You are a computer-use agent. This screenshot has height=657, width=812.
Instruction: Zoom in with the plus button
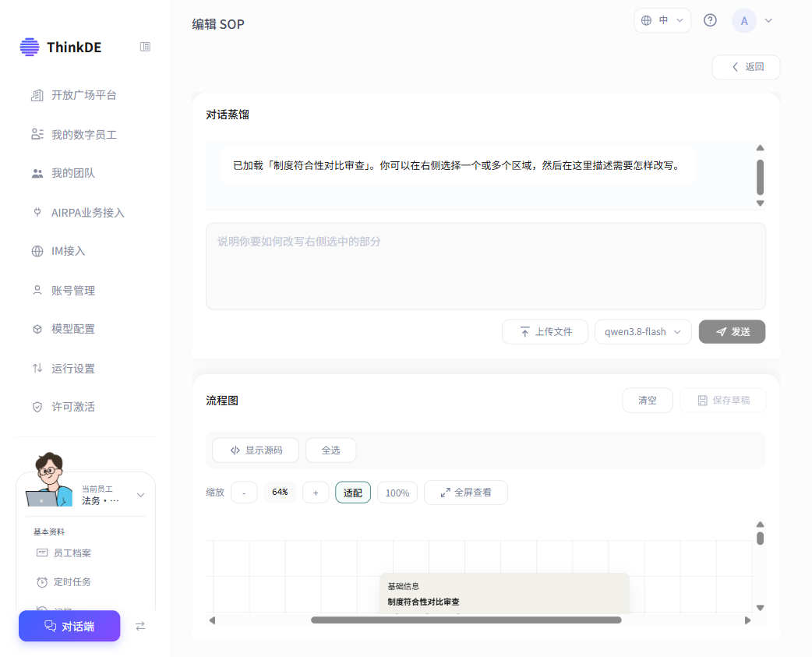coord(316,493)
